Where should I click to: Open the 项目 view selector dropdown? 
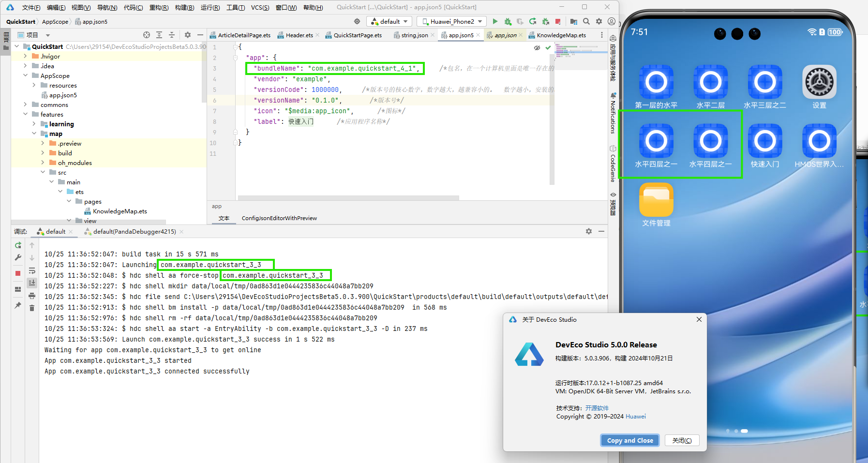34,35
